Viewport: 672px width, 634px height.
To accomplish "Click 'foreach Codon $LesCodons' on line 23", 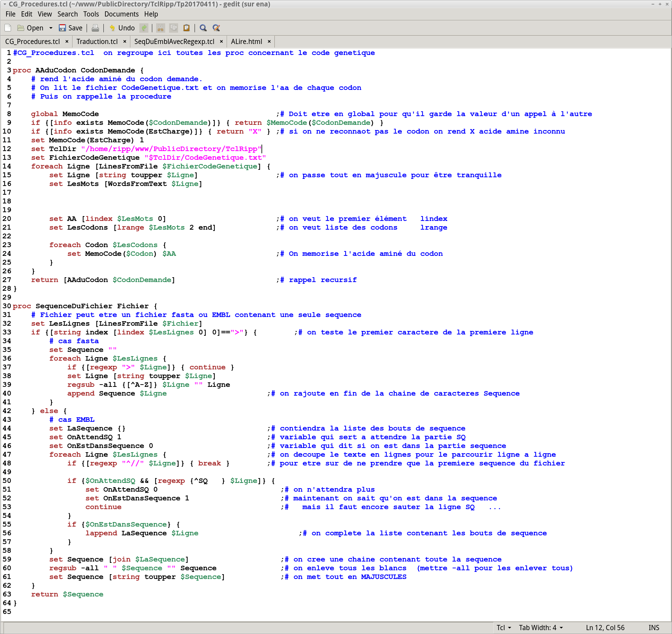I will 103,245.
